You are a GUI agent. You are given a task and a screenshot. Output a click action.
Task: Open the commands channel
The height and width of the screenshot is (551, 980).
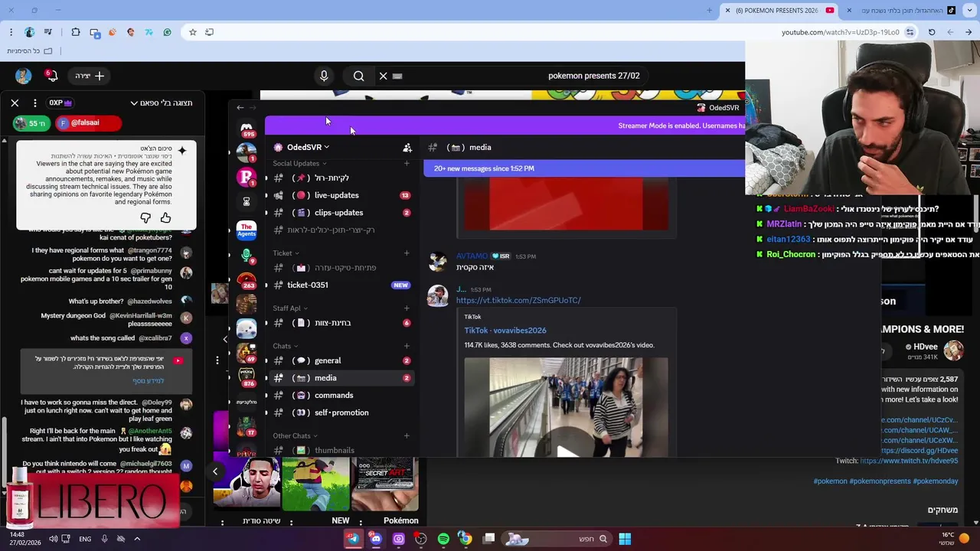[341, 396]
